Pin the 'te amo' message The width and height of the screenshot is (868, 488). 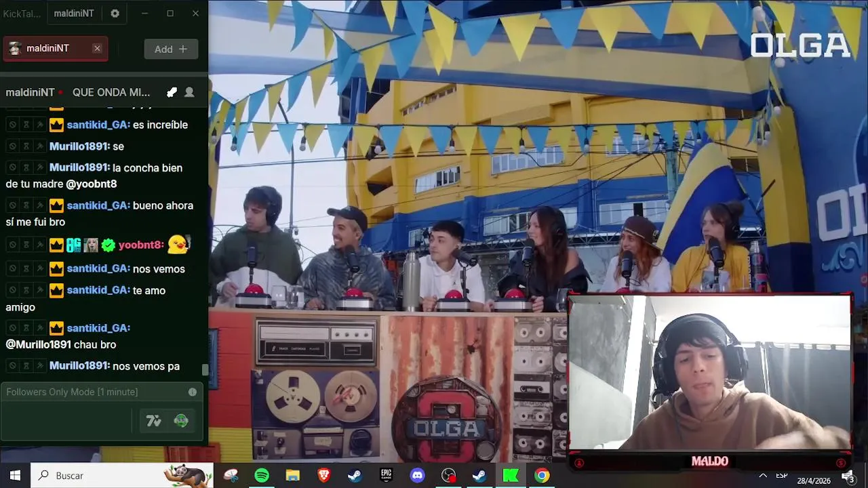pyautogui.click(x=39, y=290)
